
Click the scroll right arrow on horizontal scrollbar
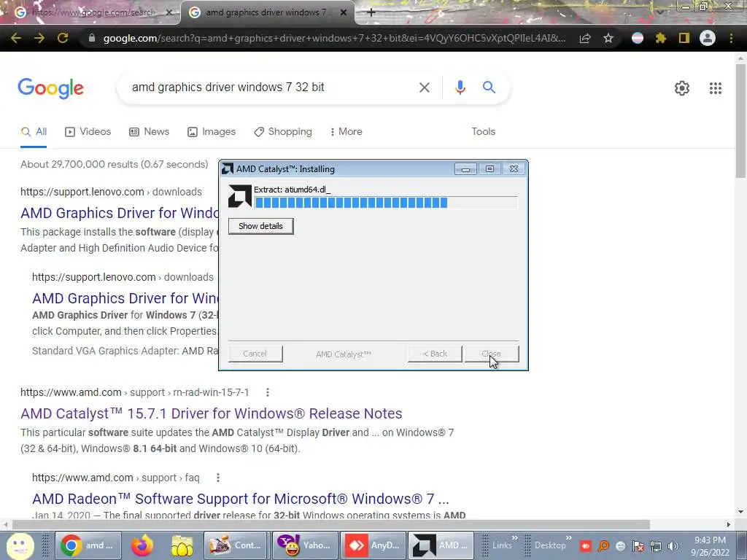728,524
